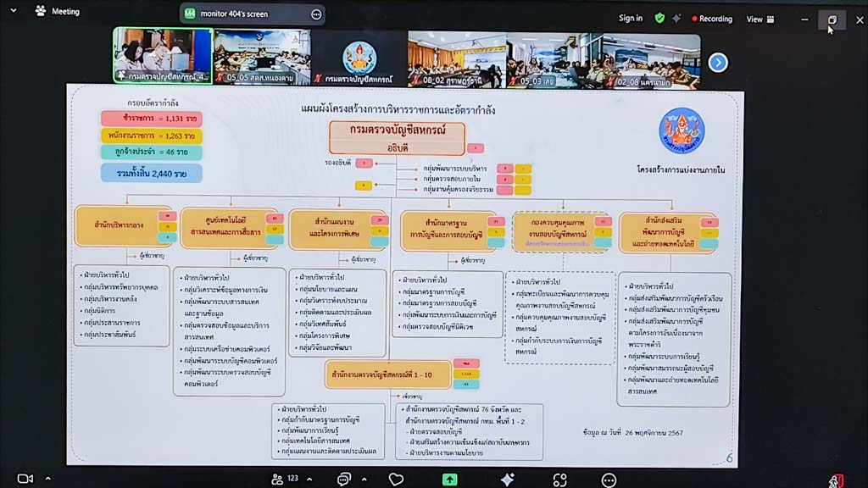Click the red box reading 1,131
This screenshot has height=488, width=868.
coord(152,119)
